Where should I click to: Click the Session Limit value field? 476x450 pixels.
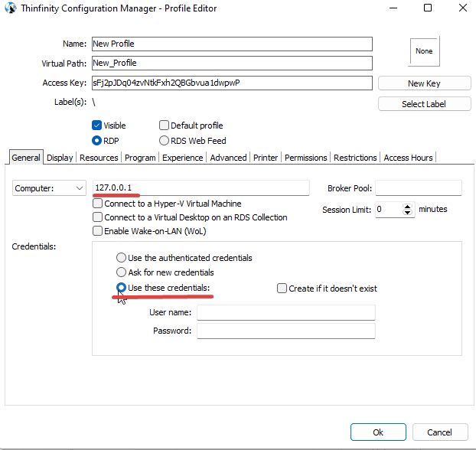click(x=390, y=210)
